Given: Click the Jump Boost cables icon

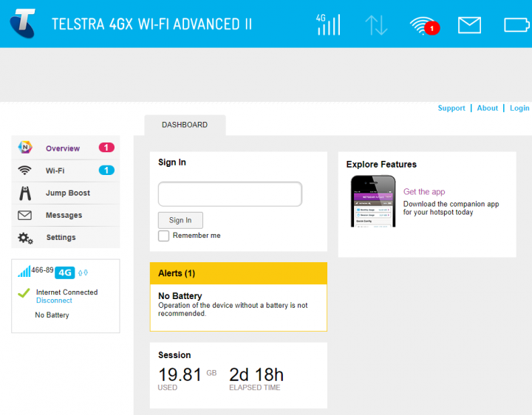Looking at the screenshot, I should [x=25, y=193].
